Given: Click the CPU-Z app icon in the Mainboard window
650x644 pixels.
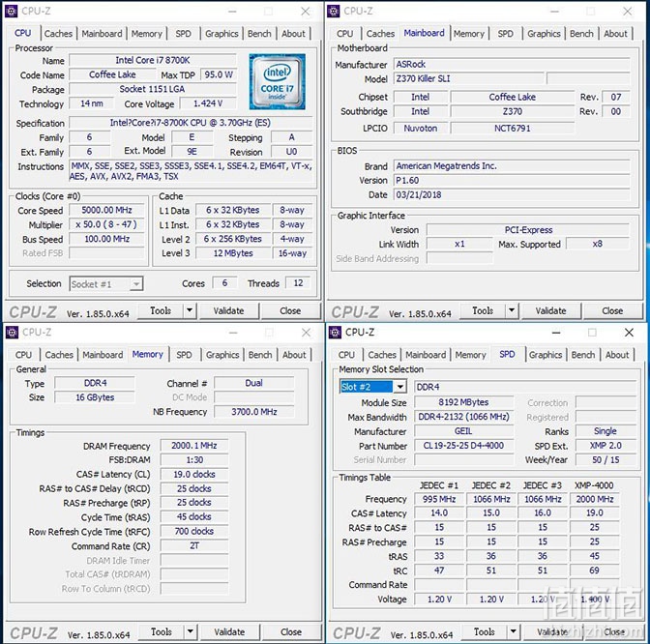Looking at the screenshot, I should (334, 12).
